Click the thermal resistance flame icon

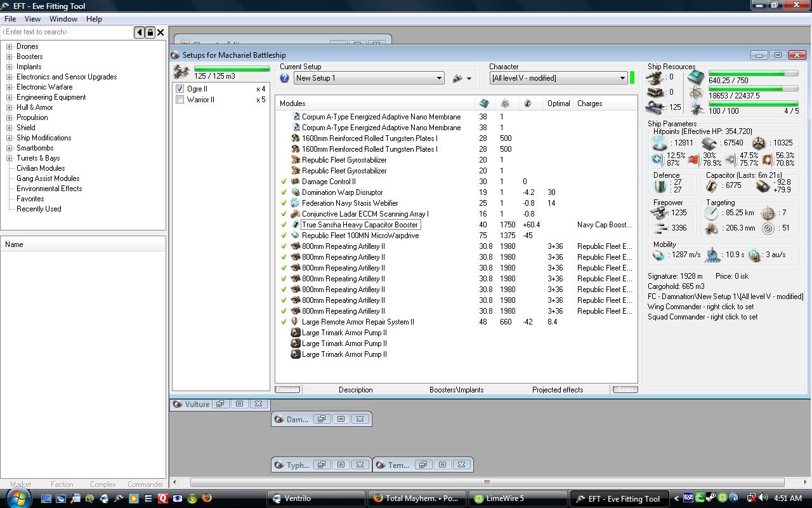point(693,159)
